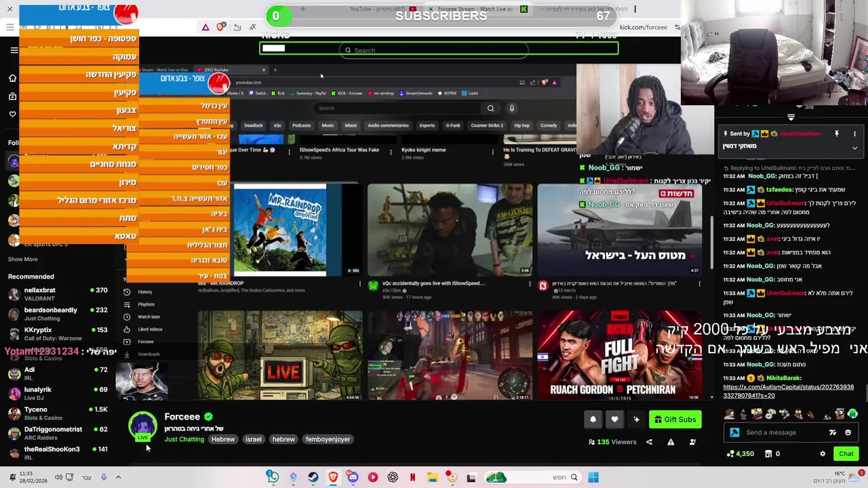This screenshot has width=868, height=488.
Task: Open the browse sidebar icon below home
Action: coord(12,96)
